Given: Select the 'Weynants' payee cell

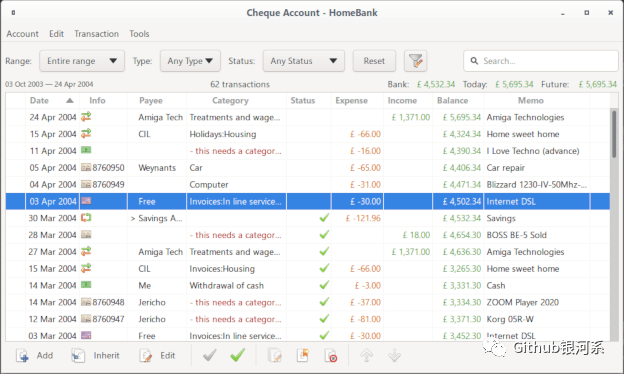Looking at the screenshot, I should click(157, 168).
